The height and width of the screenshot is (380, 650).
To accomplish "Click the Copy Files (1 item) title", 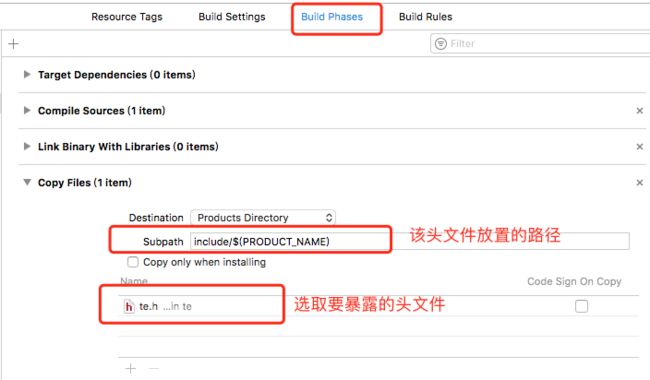I will [85, 183].
